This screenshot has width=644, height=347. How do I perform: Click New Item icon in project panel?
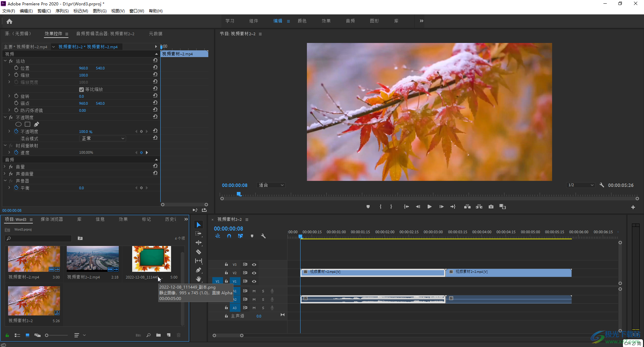[169, 335]
